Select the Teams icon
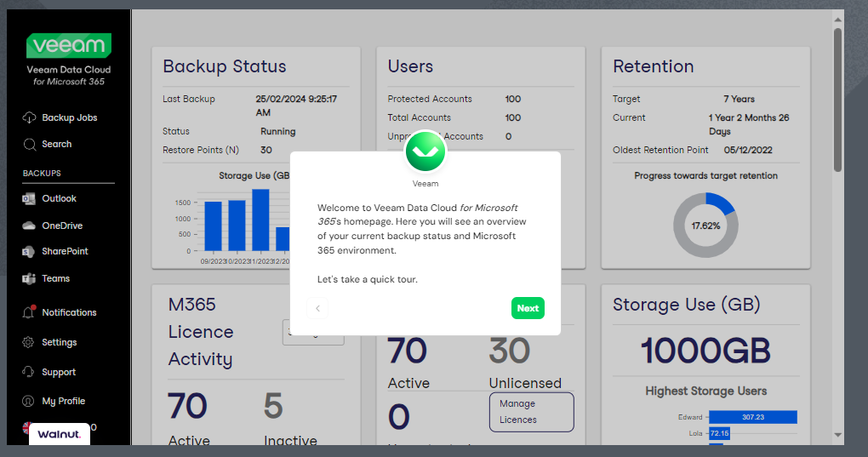868x457 pixels. pyautogui.click(x=29, y=278)
